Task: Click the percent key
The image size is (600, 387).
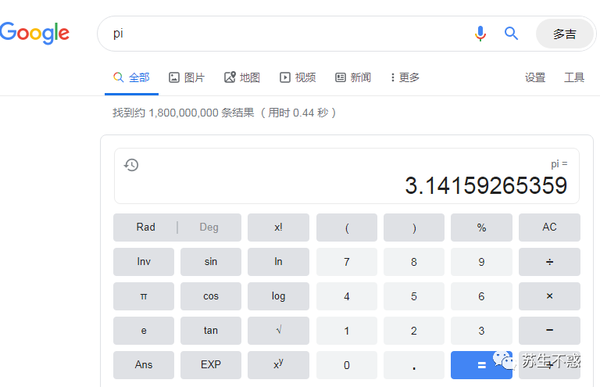Action: pyautogui.click(x=481, y=227)
